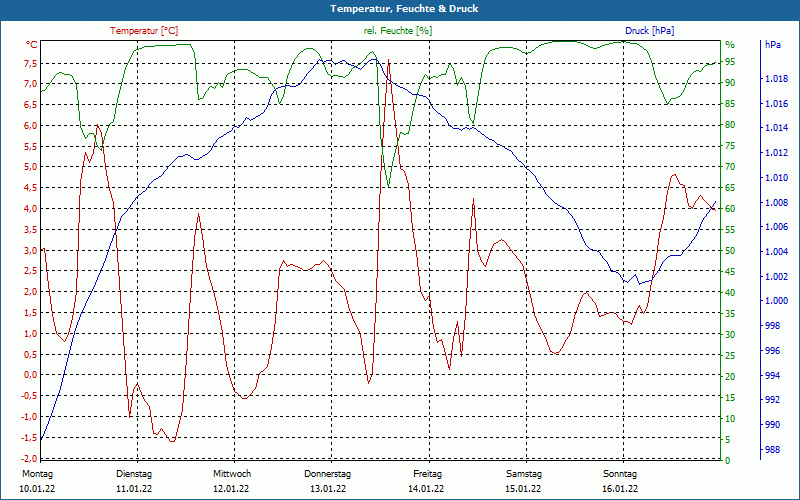Image resolution: width=800 pixels, height=500 pixels.
Task: Click the -2.0 tick on temperature axis
Action: tap(29, 459)
